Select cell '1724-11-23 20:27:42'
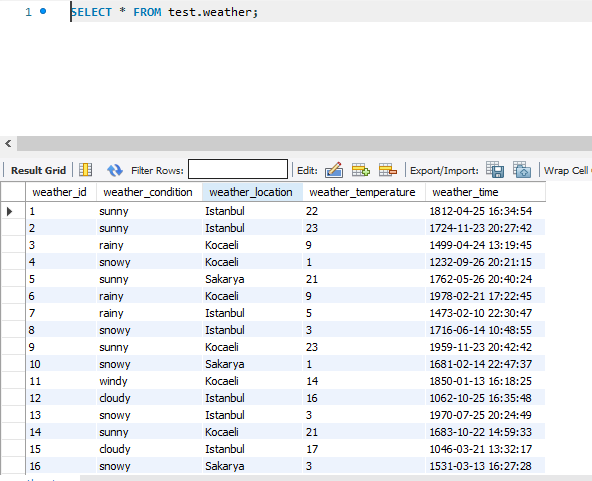The width and height of the screenshot is (592, 481). 486,228
